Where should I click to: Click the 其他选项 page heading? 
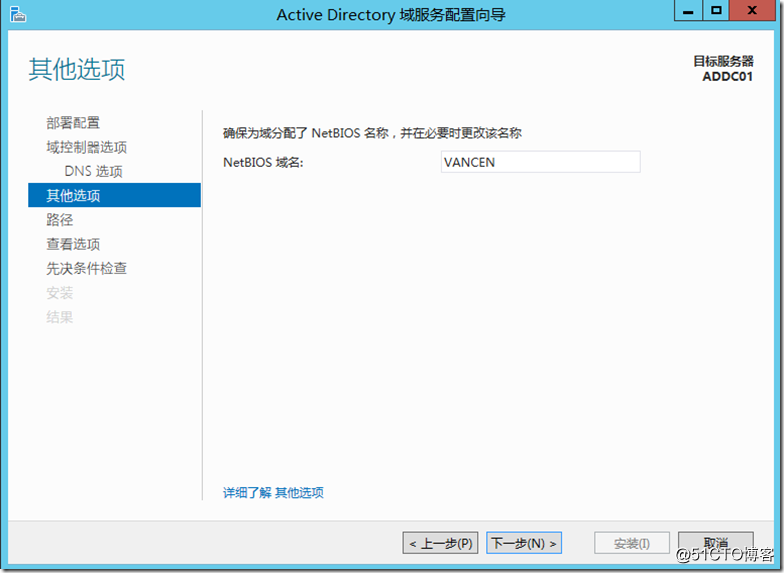coord(76,69)
